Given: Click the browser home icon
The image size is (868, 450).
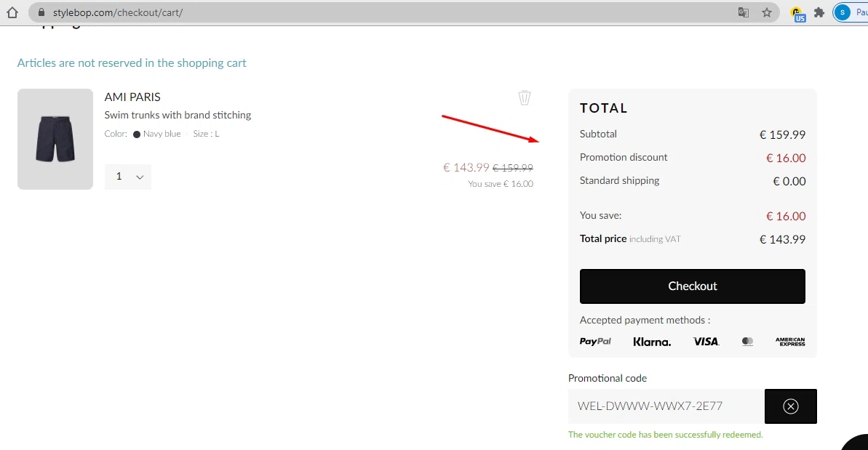Looking at the screenshot, I should coord(12,12).
